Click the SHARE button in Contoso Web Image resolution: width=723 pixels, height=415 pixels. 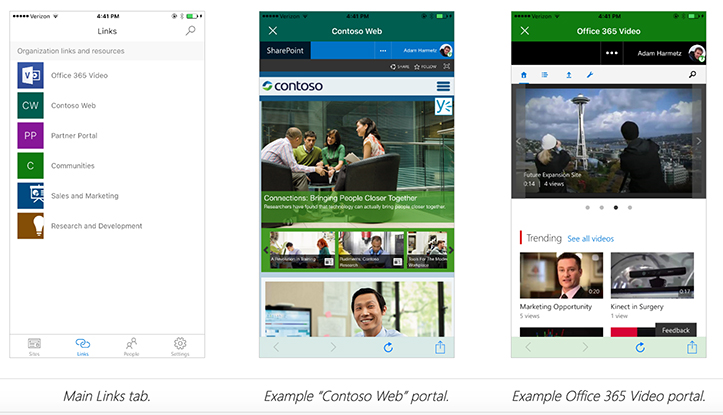(400, 66)
